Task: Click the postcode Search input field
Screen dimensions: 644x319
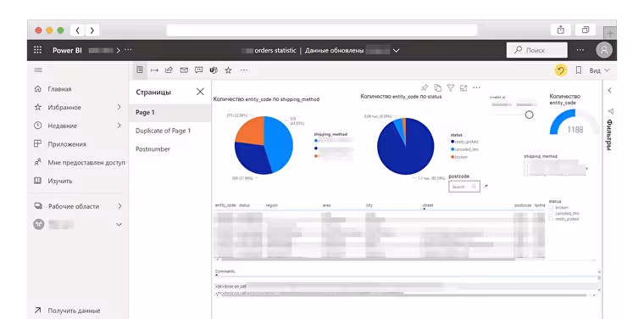Action: 464,187
